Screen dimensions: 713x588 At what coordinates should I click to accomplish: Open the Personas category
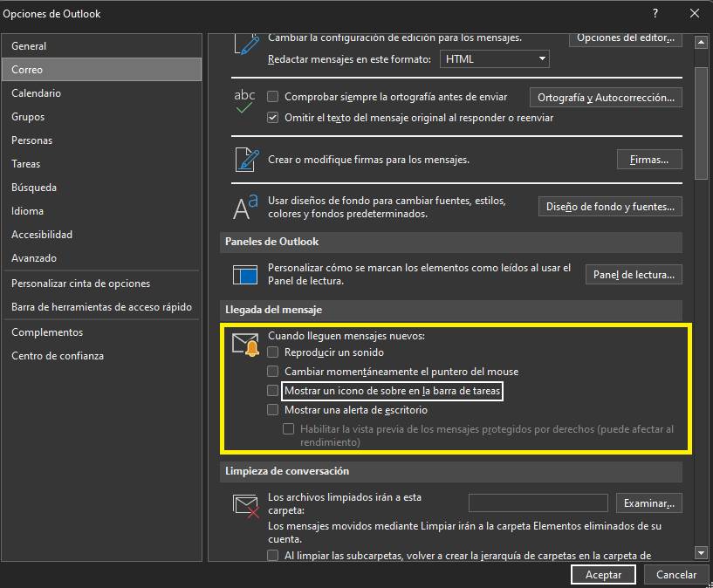point(101,140)
